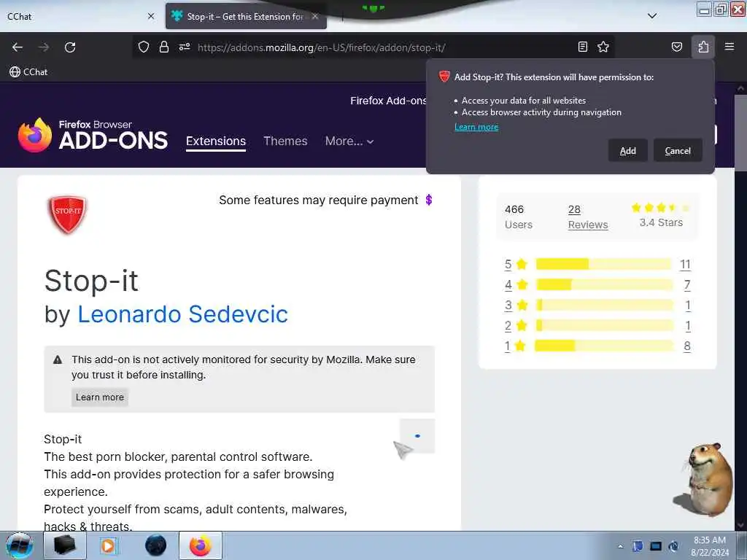
Task: Open the black folder taskbar icon
Action: click(65, 545)
